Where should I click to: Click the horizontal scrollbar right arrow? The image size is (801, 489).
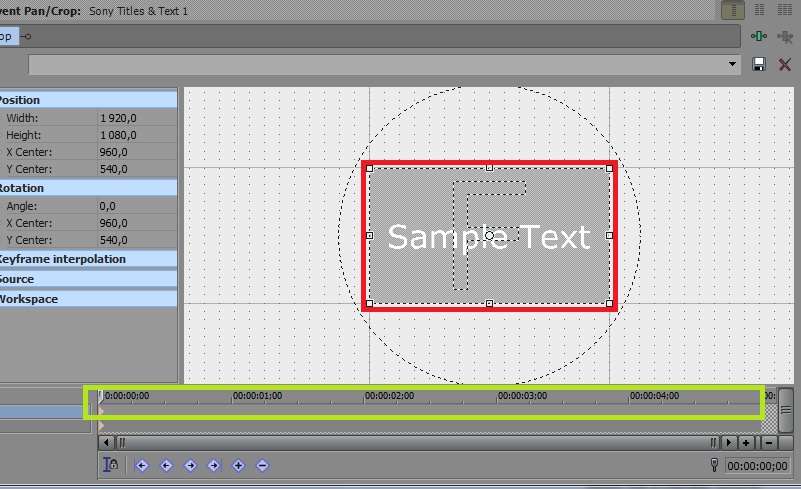pos(729,443)
